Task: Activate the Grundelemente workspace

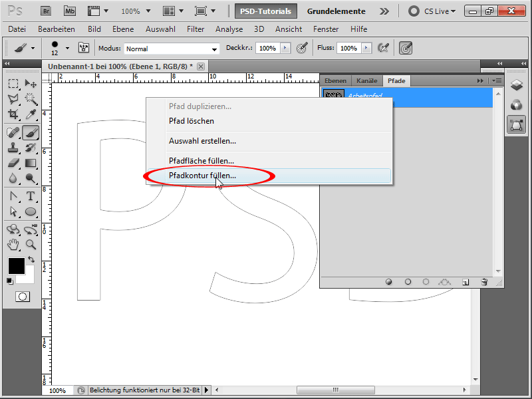Action: pos(336,11)
